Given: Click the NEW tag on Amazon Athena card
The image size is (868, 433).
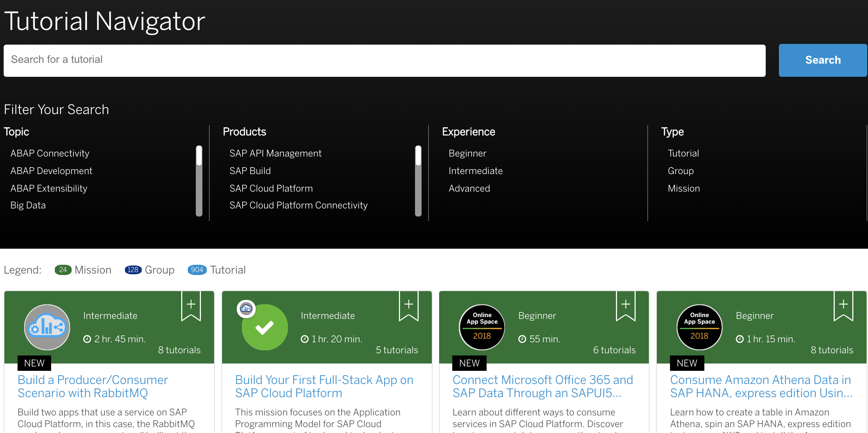Looking at the screenshot, I should (687, 363).
